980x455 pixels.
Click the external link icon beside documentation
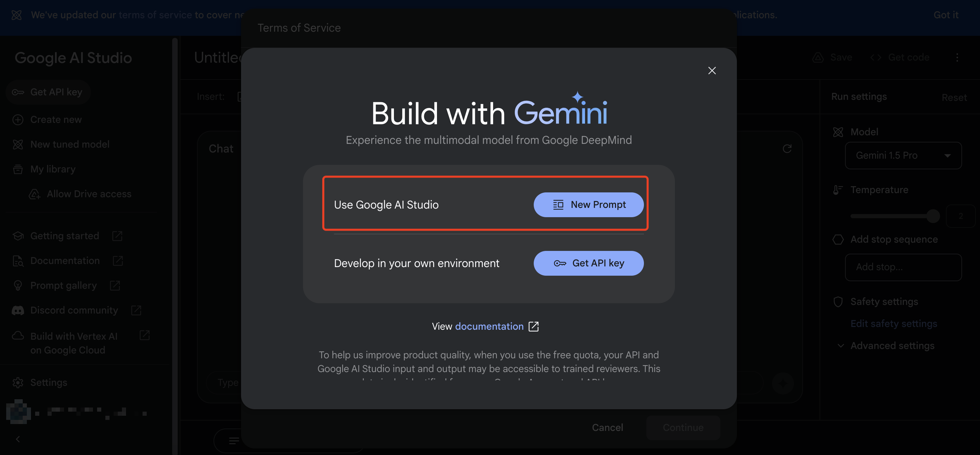click(533, 326)
